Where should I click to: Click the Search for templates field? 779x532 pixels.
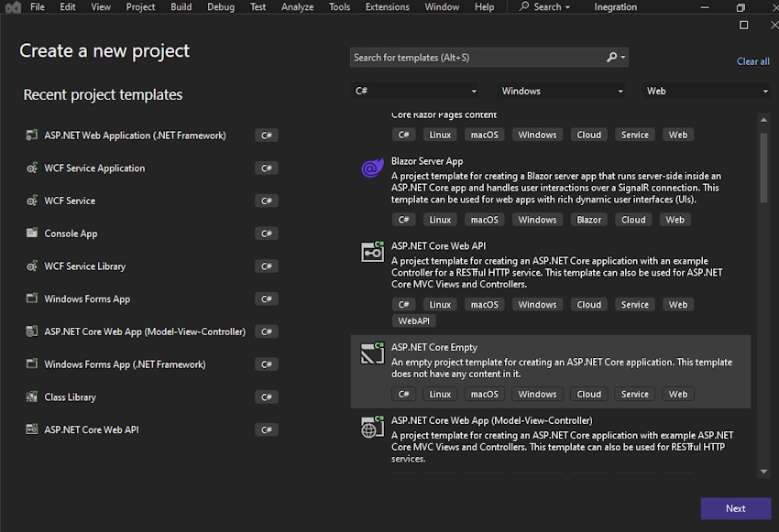coord(478,58)
